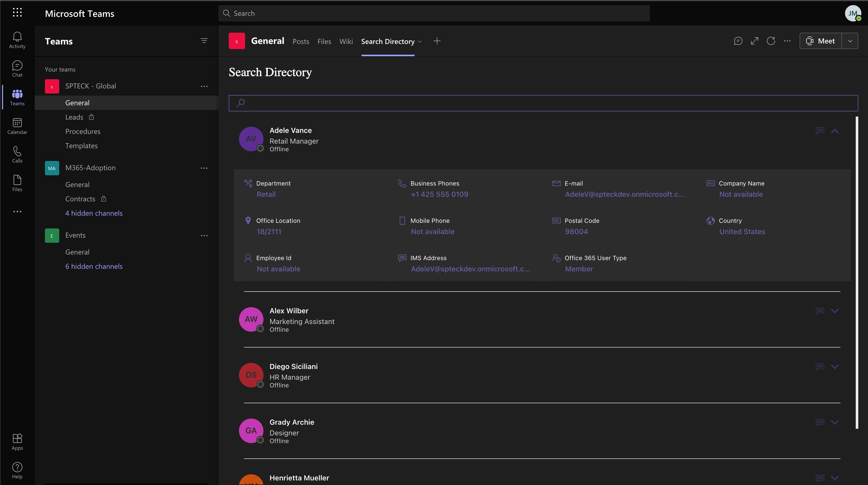
Task: Open more options for Events team
Action: (204, 235)
